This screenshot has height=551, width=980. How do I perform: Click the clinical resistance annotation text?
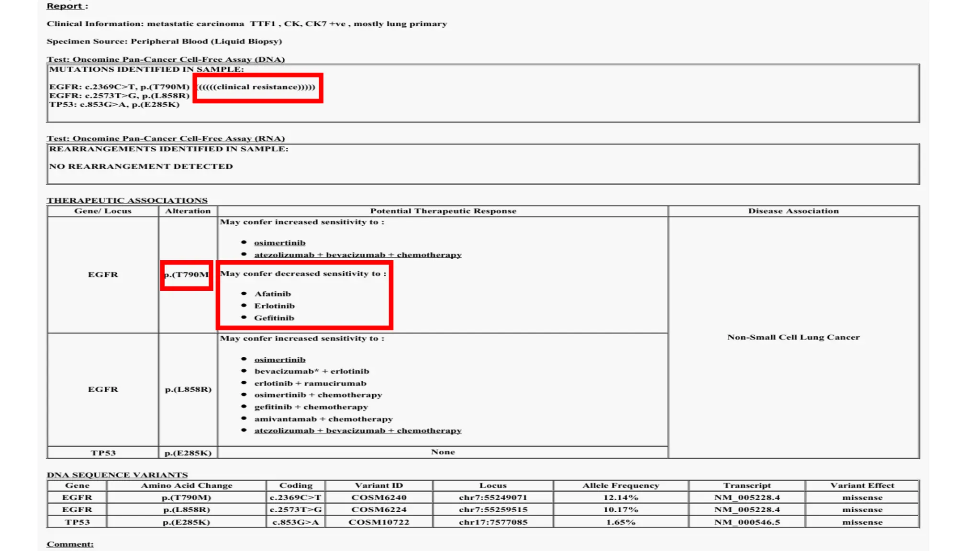click(257, 87)
